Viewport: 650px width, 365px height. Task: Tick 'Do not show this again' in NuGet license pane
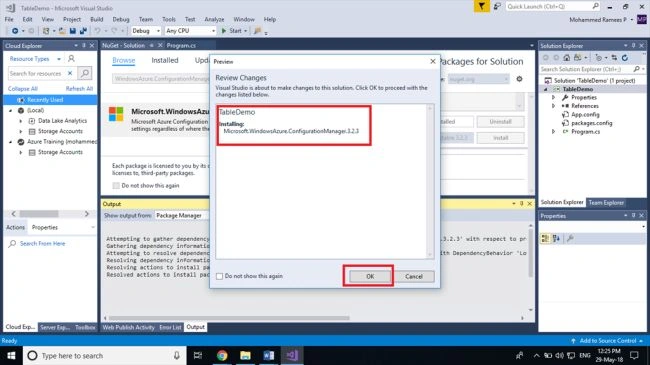coord(116,185)
